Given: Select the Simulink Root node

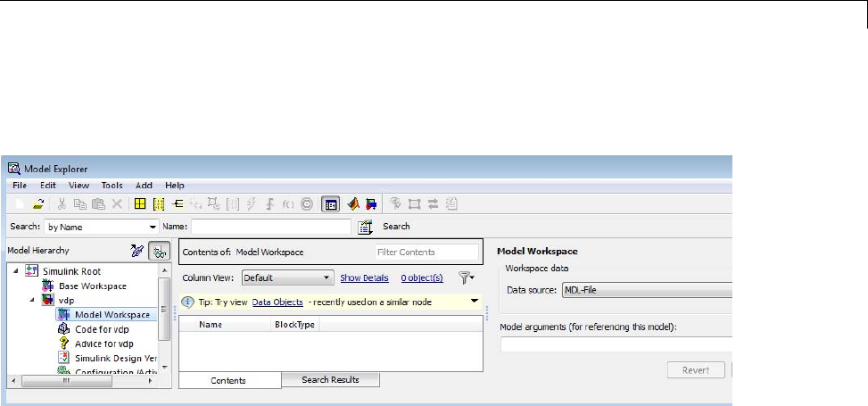Looking at the screenshot, I should pyautogui.click(x=71, y=271).
